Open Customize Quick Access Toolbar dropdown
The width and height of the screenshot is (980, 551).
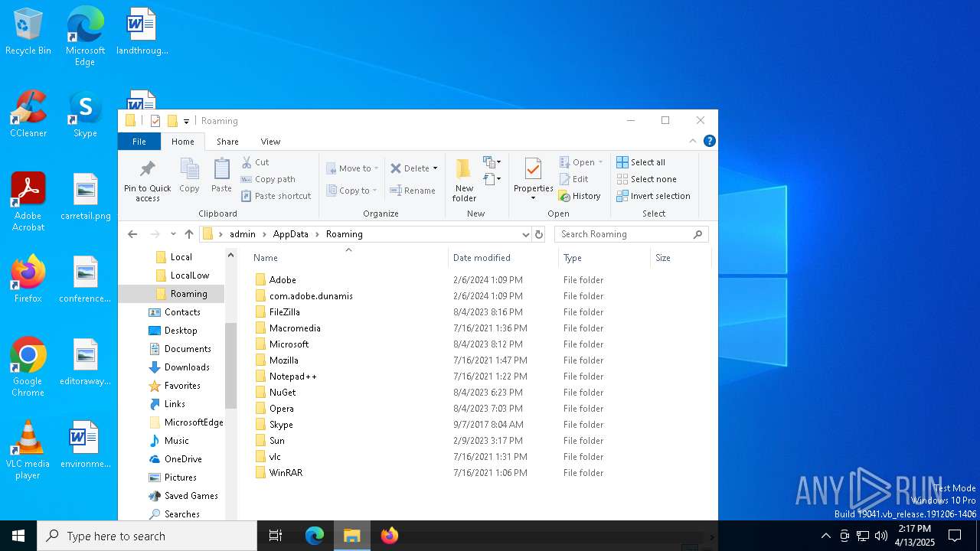tap(186, 121)
